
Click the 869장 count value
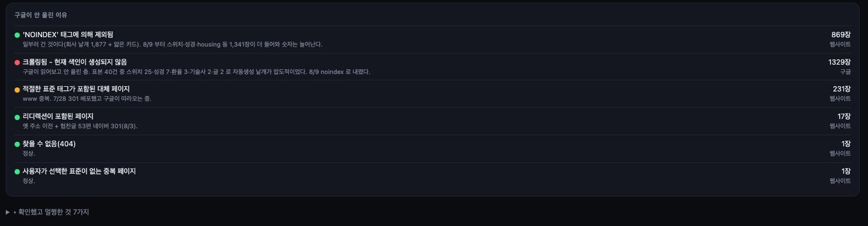[841, 35]
